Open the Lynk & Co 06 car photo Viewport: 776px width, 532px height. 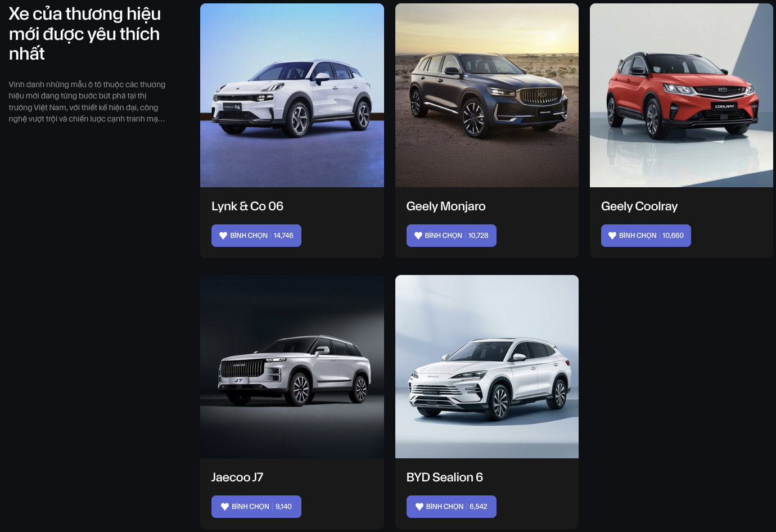(292, 96)
